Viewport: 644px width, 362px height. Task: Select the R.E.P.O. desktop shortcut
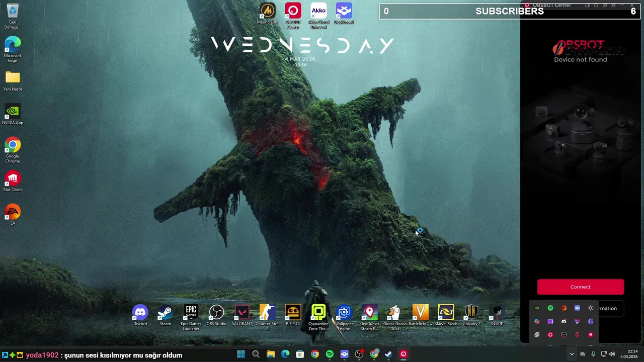(x=293, y=315)
